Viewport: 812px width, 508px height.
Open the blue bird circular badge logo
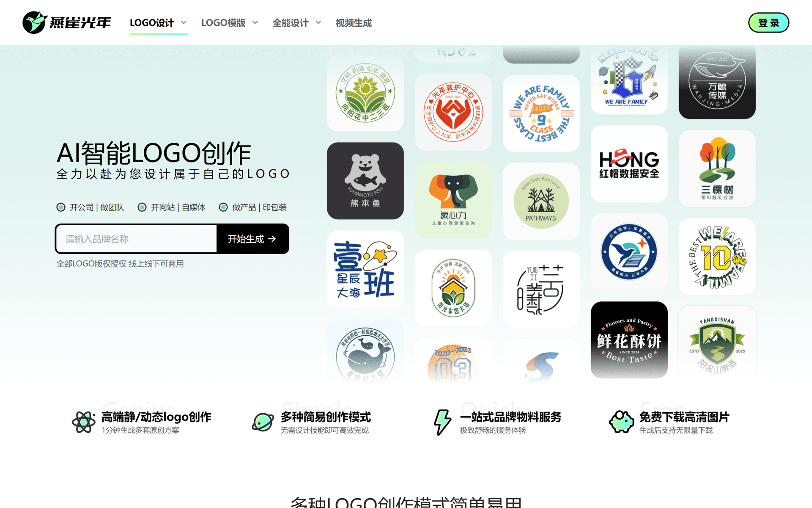629,252
